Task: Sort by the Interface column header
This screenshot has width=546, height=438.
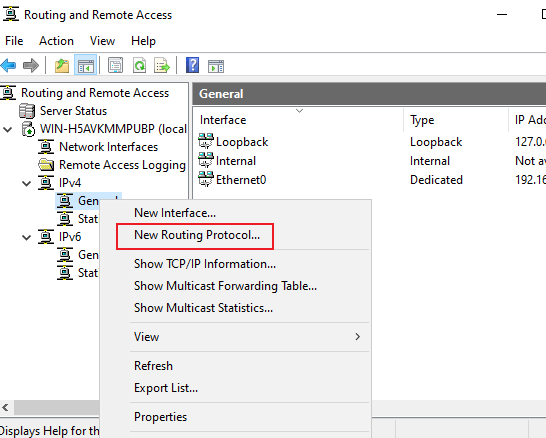Action: [223, 120]
